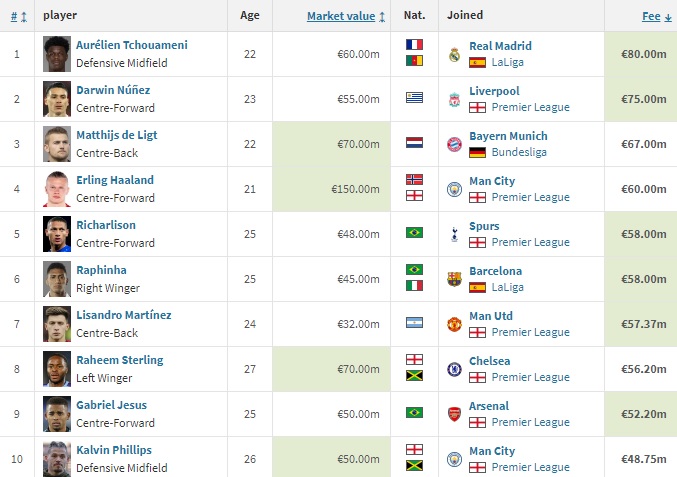Click the Chelsea club crest icon
This screenshot has width=677, height=477.
coord(454,369)
